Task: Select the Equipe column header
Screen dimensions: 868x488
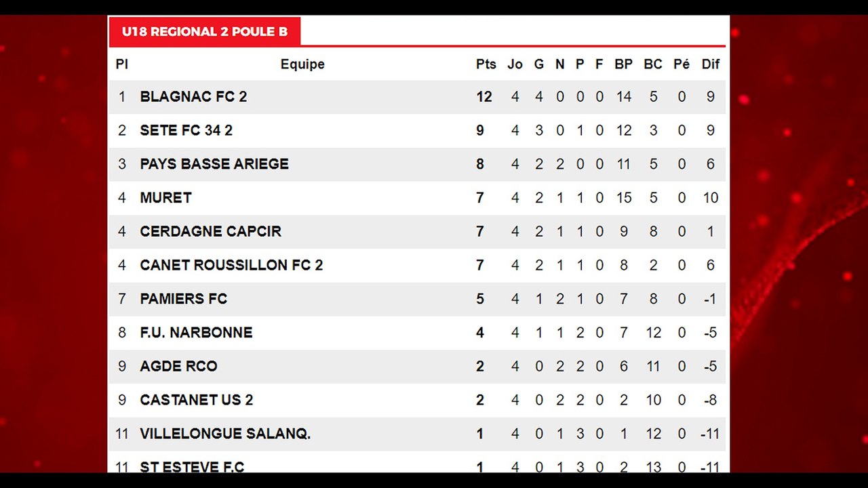Action: click(302, 64)
